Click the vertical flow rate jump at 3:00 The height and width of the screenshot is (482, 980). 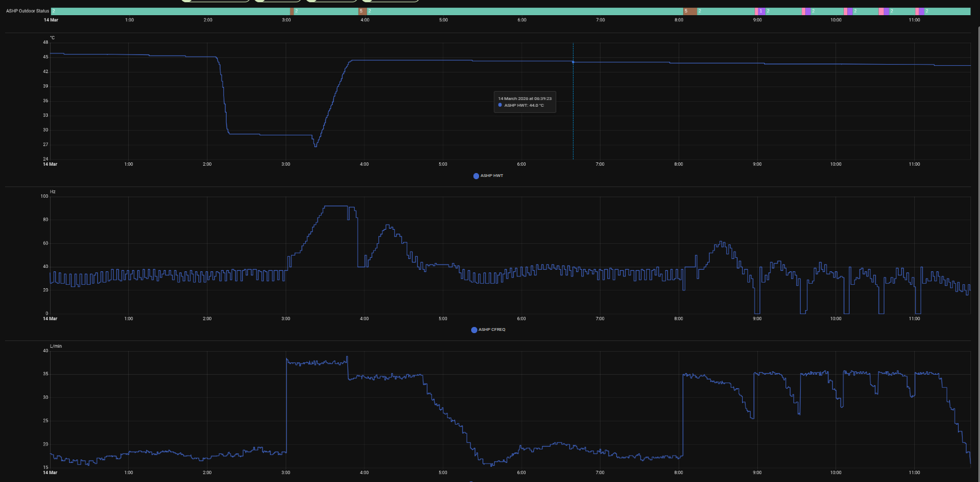286,404
